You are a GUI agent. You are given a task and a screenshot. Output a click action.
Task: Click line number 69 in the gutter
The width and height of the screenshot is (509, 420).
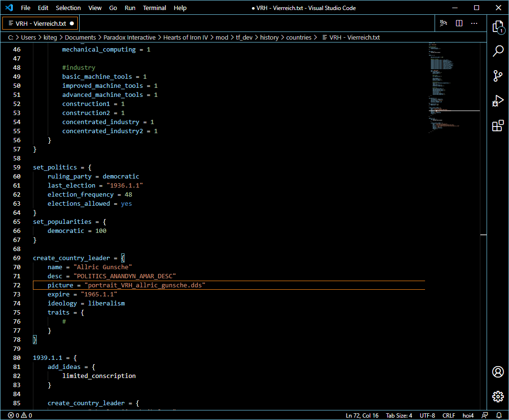tap(17, 258)
